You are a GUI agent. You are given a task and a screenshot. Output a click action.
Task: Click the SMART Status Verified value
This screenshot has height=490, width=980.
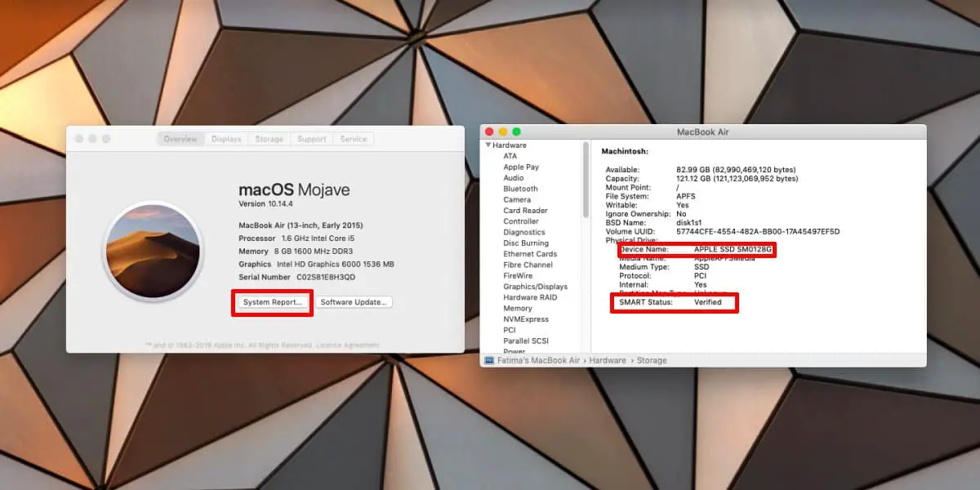click(708, 302)
